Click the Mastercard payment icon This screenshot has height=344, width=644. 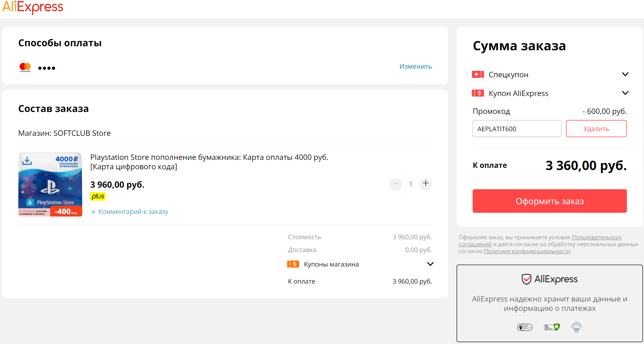tap(25, 67)
